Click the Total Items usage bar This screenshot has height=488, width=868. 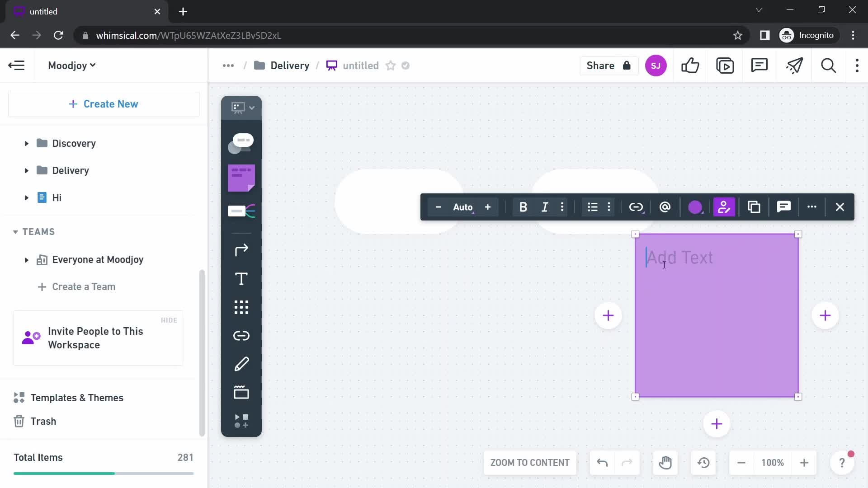104,473
